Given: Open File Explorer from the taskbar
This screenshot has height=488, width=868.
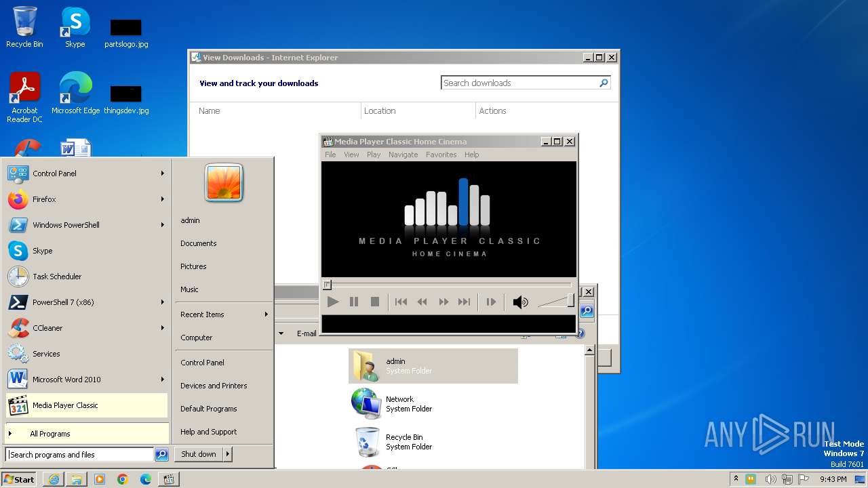Looking at the screenshot, I should point(77,479).
